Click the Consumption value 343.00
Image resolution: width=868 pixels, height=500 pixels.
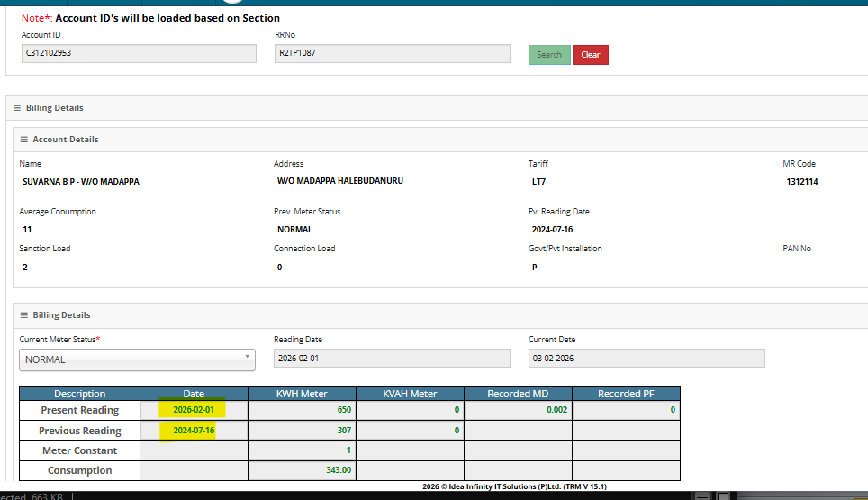tap(302, 470)
